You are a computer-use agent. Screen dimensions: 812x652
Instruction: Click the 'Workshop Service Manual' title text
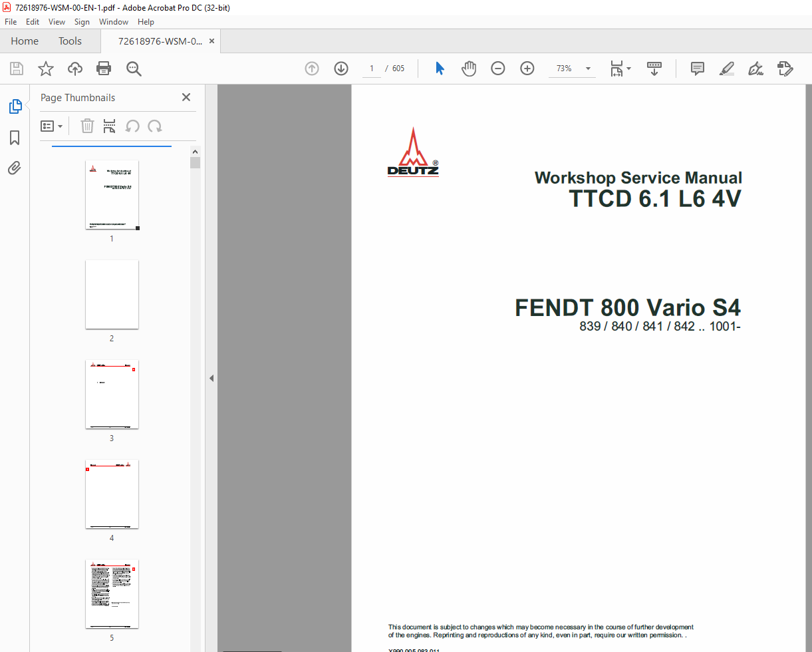pyautogui.click(x=638, y=178)
